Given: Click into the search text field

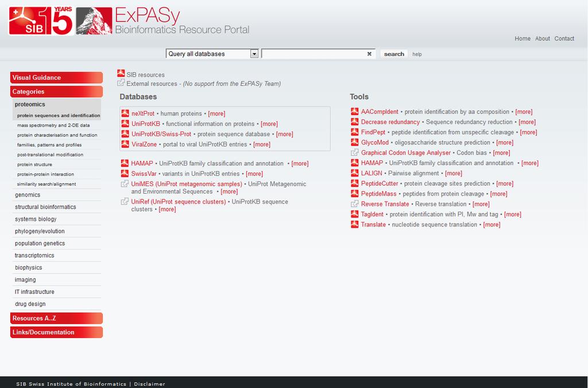Looking at the screenshot, I should [318, 53].
